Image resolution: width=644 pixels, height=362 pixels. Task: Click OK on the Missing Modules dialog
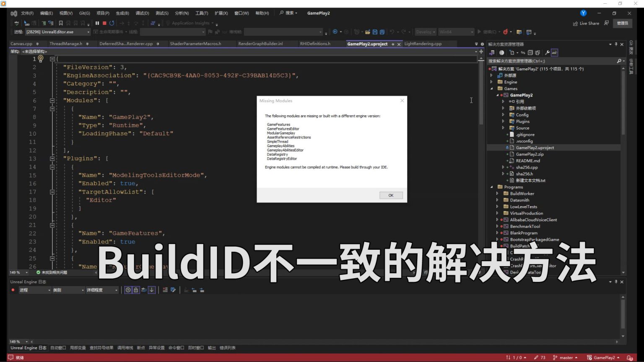(390, 195)
